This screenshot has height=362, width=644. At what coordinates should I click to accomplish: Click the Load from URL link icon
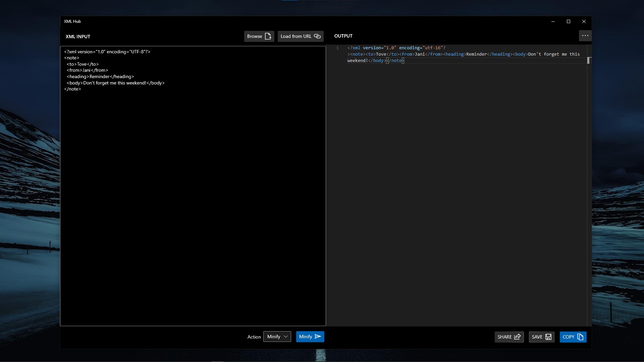317,36
